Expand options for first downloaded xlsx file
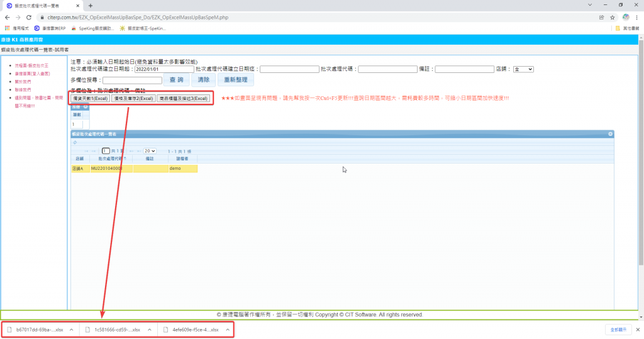Screen dimensions: 644x339 [x=71, y=330]
